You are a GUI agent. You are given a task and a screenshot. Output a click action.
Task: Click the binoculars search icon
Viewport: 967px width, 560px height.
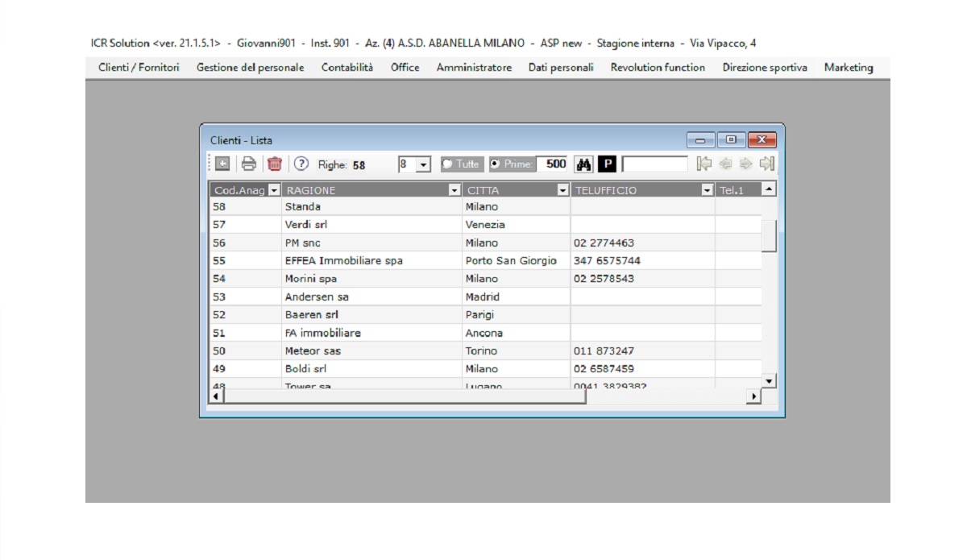(584, 164)
